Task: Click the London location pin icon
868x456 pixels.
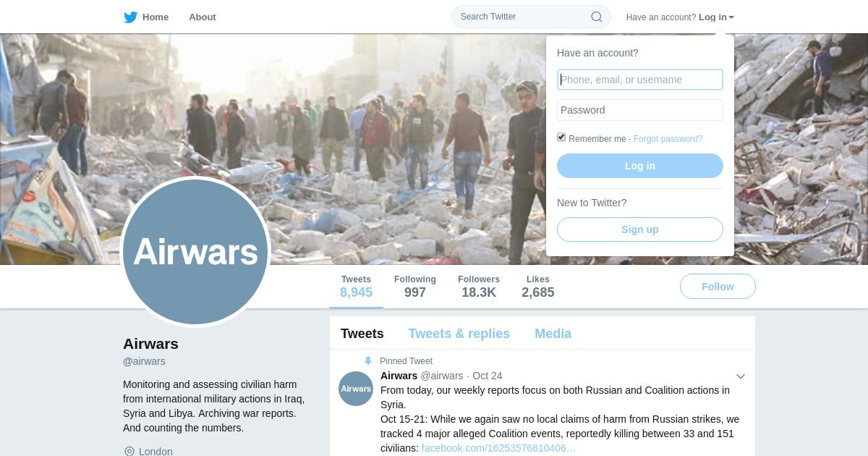Action: (129, 452)
